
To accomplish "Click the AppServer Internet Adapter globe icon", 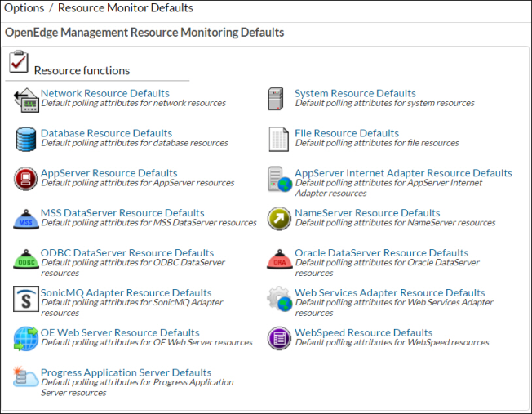I will [280, 179].
